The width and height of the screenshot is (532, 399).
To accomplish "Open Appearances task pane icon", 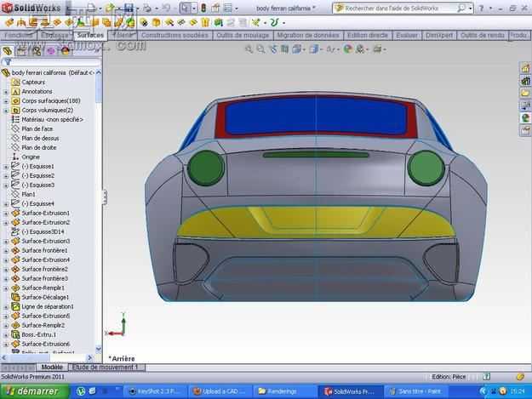I will 525,118.
